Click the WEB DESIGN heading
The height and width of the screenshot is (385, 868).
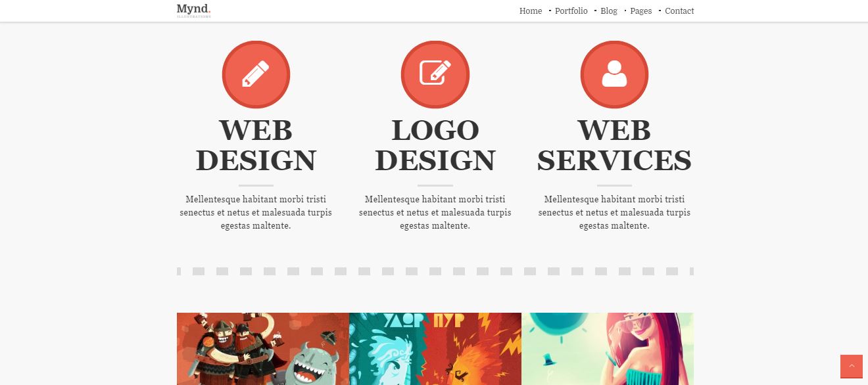point(256,145)
